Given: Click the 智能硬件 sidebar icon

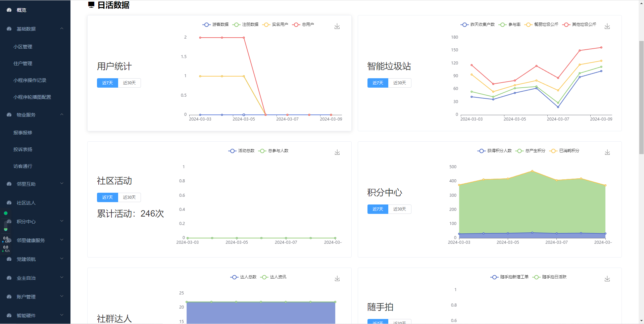Looking at the screenshot, I should 9,316.
